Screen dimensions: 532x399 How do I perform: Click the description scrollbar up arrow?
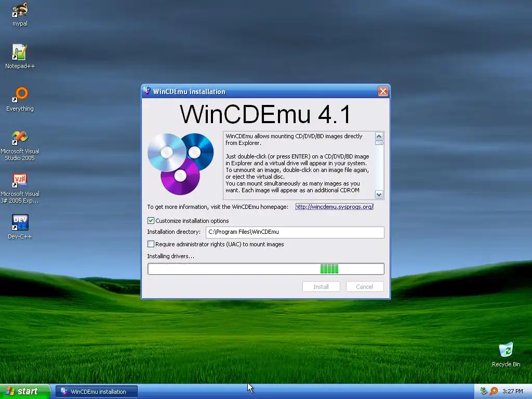pos(379,137)
